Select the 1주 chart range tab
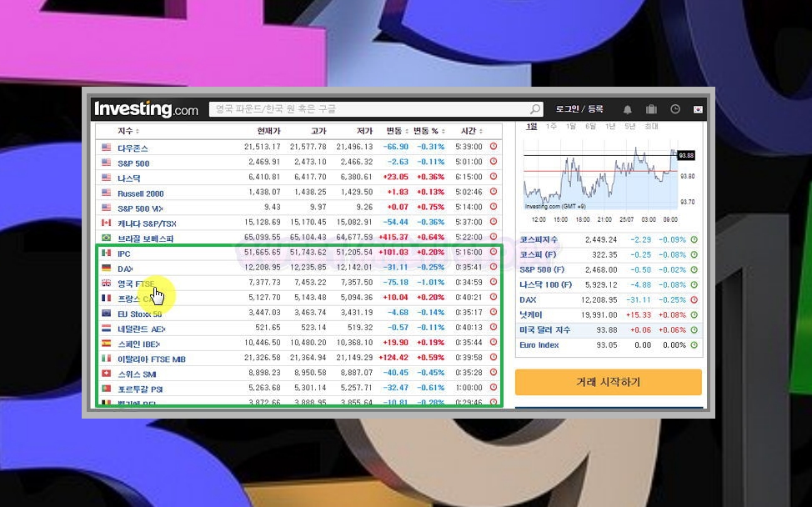The height and width of the screenshot is (507, 812). [x=551, y=127]
